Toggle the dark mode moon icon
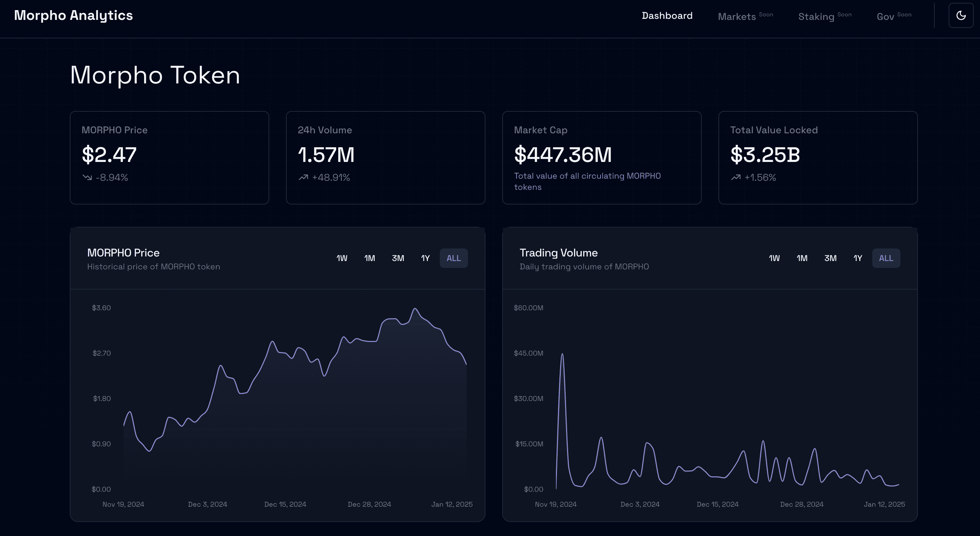Image resolution: width=980 pixels, height=536 pixels. (x=961, y=16)
